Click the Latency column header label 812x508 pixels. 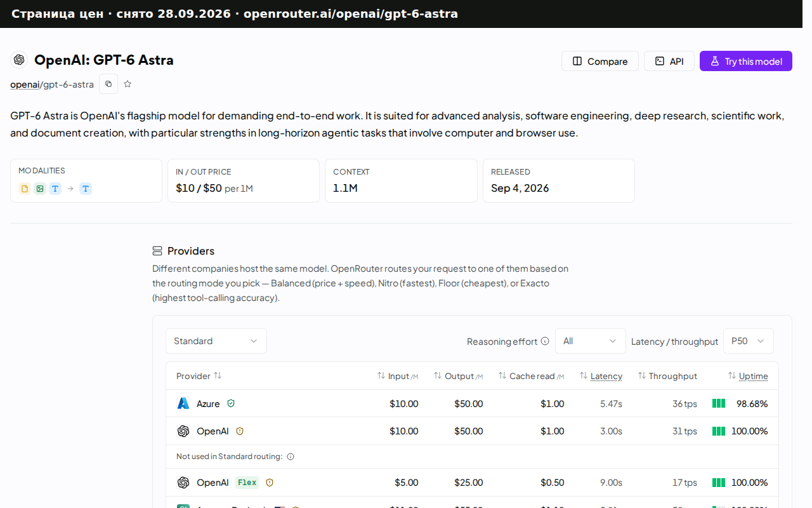(606, 376)
